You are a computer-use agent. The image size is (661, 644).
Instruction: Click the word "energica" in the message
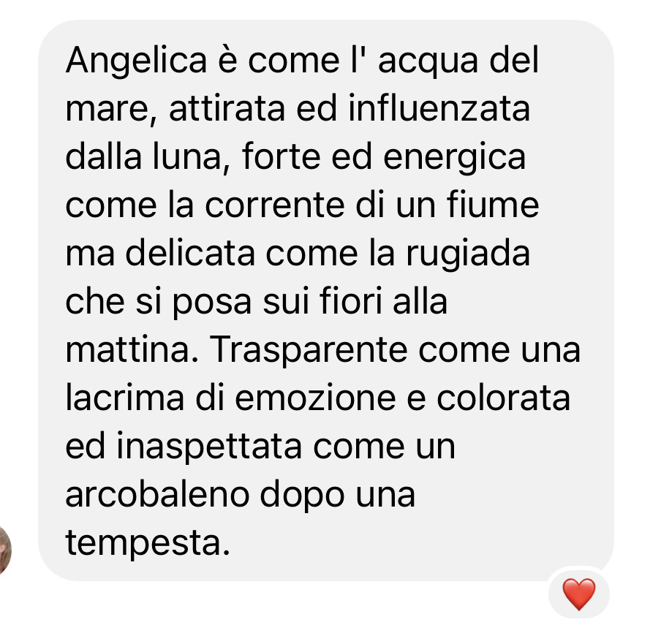click(454, 158)
